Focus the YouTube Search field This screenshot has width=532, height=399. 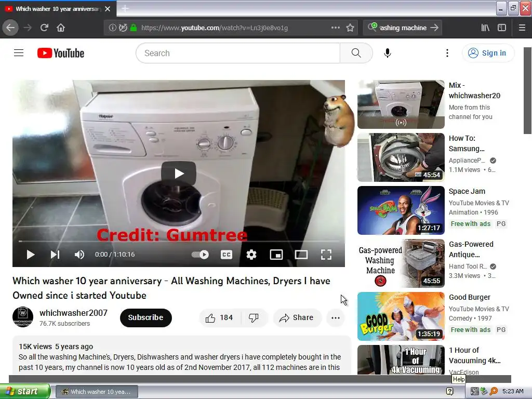coord(238,53)
